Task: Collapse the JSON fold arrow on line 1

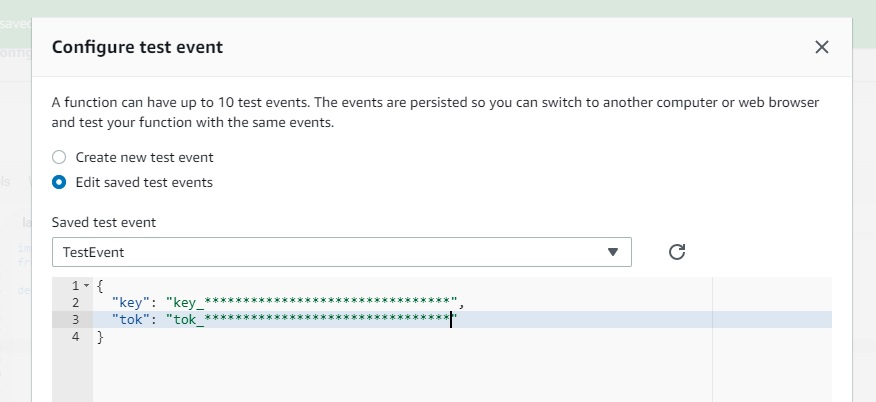Action: [x=86, y=286]
